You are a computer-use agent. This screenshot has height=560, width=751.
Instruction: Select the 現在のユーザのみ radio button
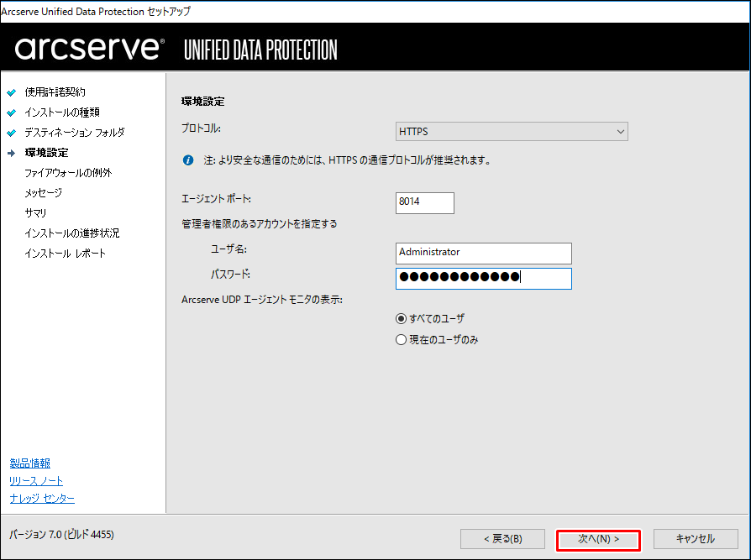(x=401, y=340)
